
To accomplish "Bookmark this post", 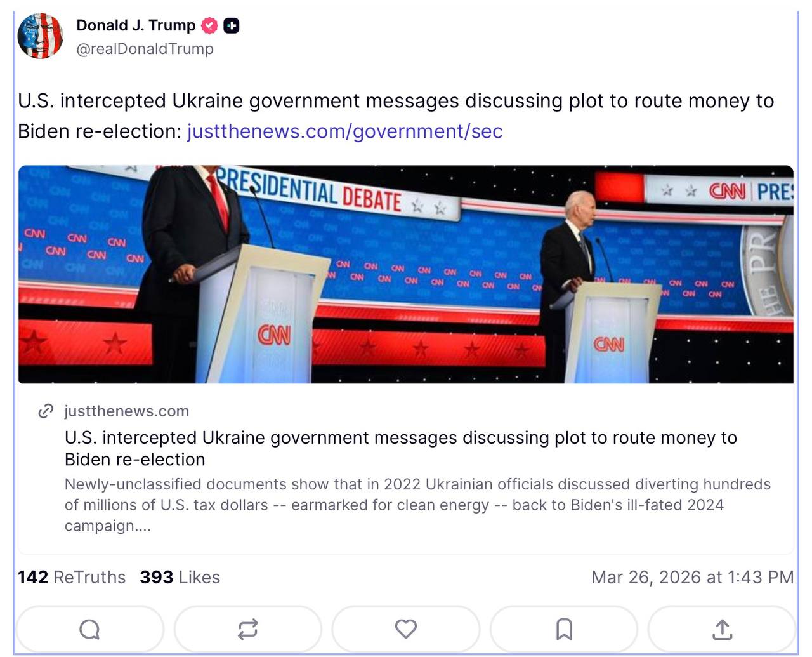I will (x=563, y=629).
